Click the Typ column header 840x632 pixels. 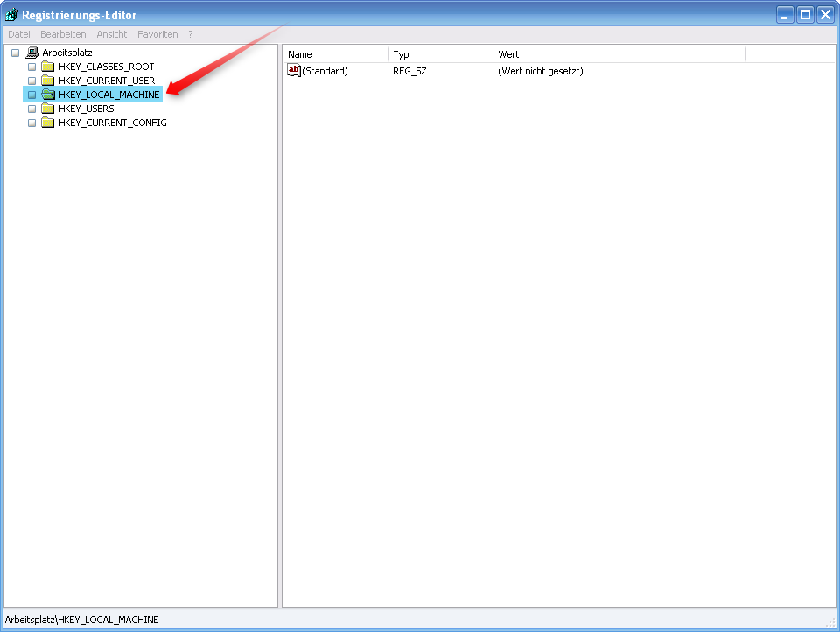(437, 54)
